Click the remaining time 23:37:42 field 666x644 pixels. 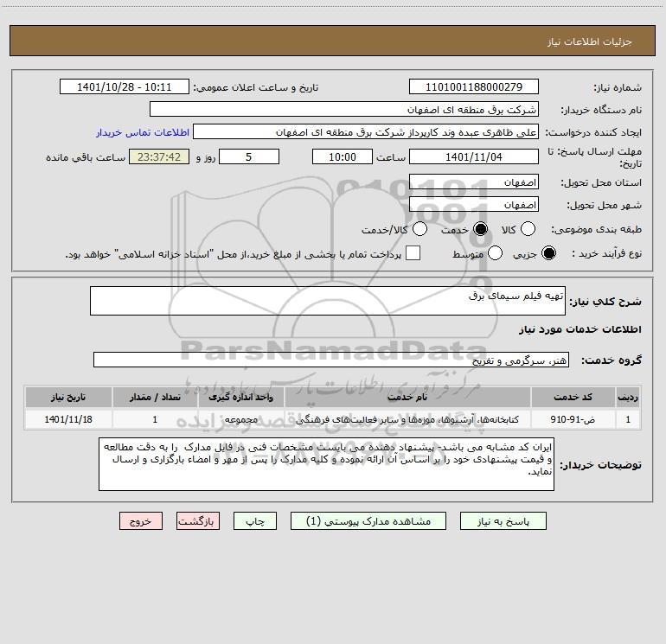(159, 156)
